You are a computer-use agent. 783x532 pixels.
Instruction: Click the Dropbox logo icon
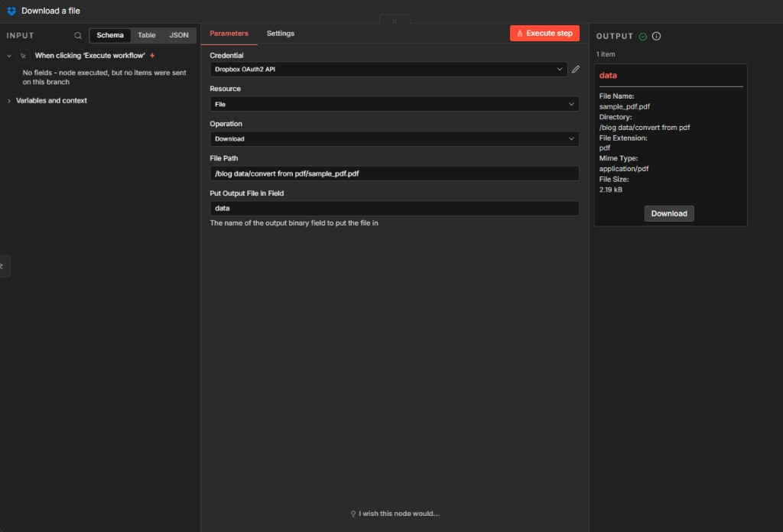click(x=11, y=11)
